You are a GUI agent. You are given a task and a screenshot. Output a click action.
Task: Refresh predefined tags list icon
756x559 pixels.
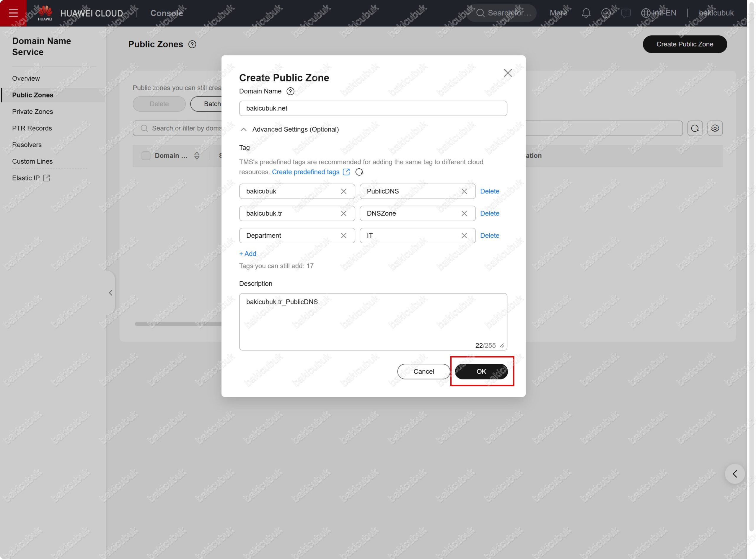coord(359,172)
